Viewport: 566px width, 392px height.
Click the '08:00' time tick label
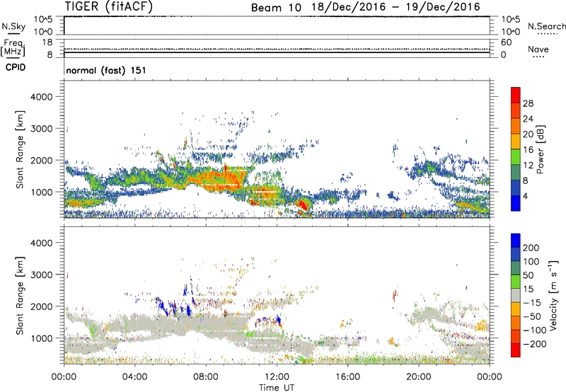click(206, 377)
